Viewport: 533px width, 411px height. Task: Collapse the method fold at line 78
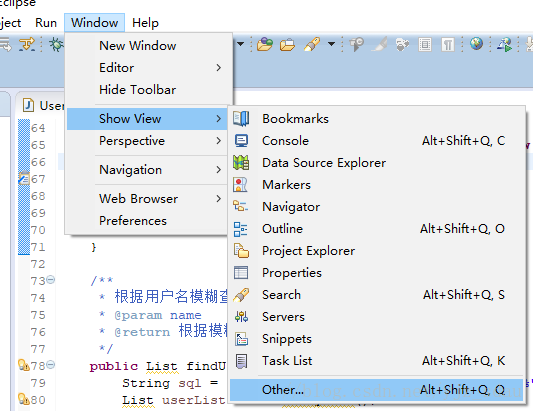[x=51, y=365]
